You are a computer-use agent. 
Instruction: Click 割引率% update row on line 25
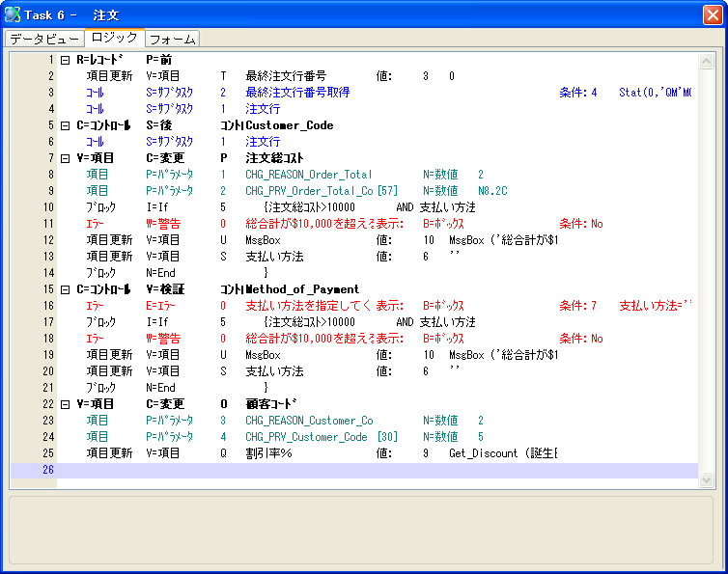354,453
